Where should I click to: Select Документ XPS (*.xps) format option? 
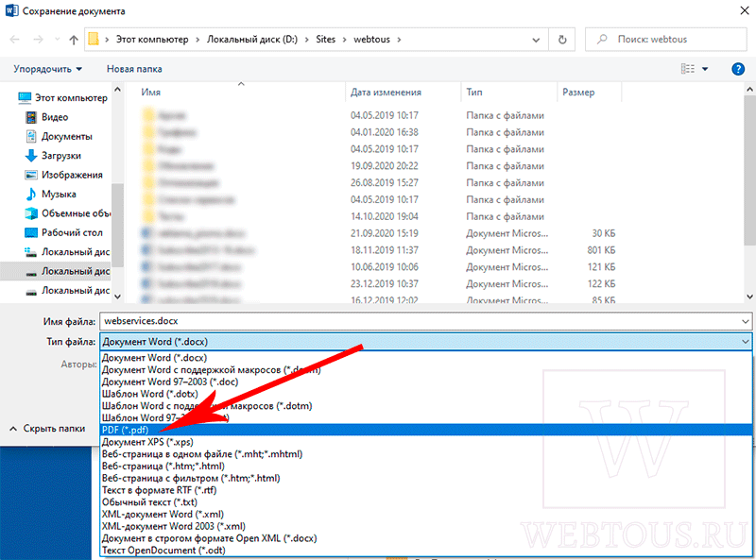(x=149, y=442)
